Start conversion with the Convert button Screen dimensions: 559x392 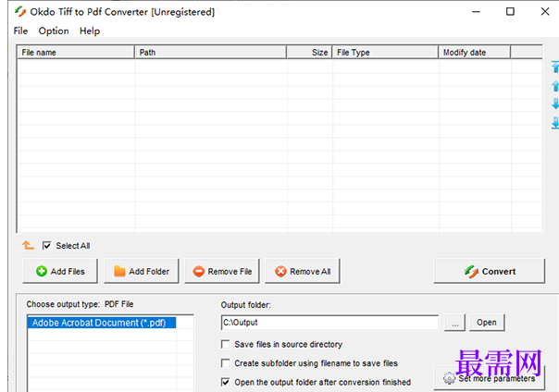click(489, 271)
